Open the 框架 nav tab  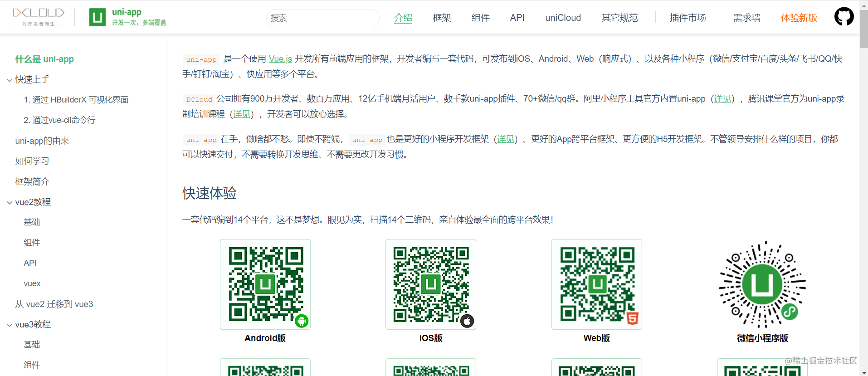coord(442,18)
